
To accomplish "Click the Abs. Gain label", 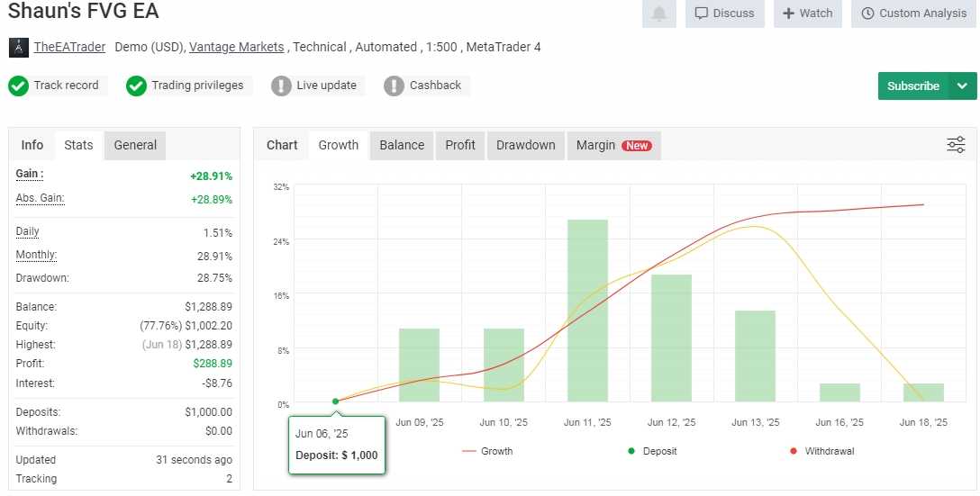I will [x=40, y=198].
